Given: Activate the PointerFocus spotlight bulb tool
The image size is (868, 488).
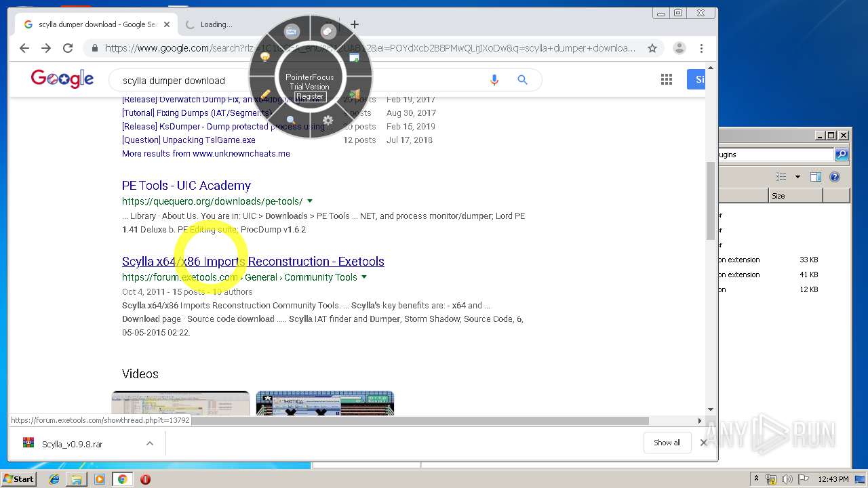Looking at the screenshot, I should coord(265,57).
